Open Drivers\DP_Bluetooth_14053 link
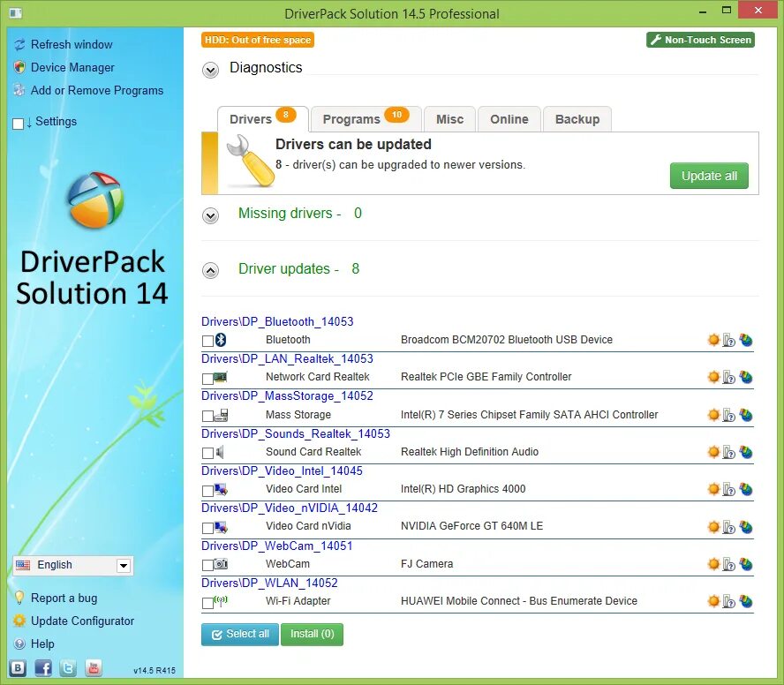Screen dimensions: 784x685 tap(277, 321)
